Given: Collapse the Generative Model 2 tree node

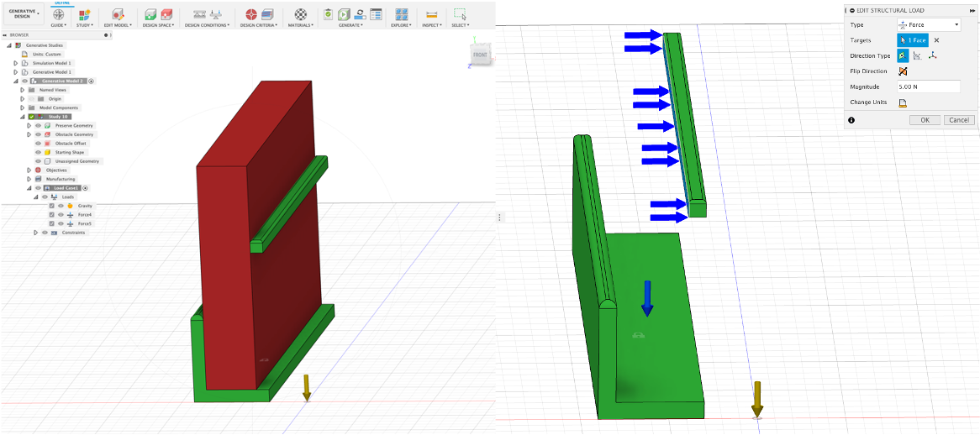Looking at the screenshot, I should (x=16, y=81).
